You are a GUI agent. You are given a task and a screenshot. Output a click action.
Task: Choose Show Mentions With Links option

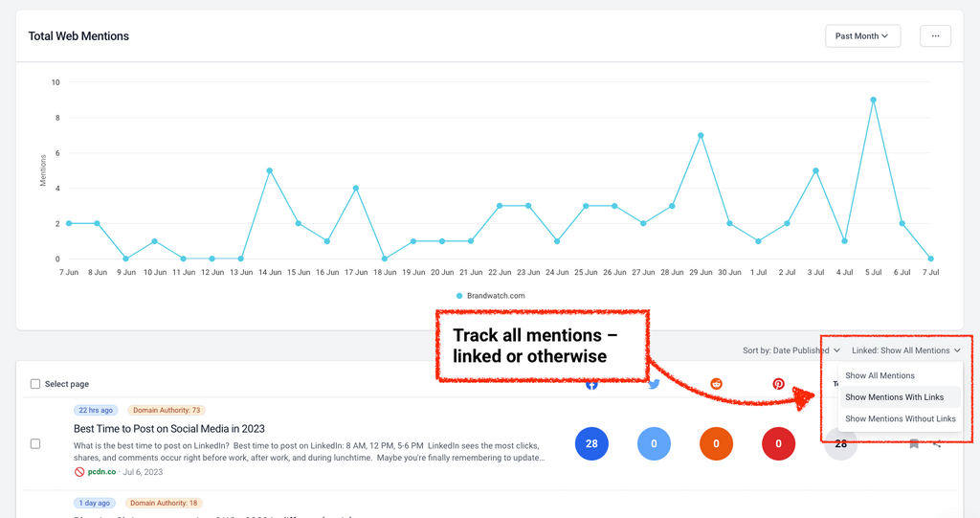click(x=894, y=397)
